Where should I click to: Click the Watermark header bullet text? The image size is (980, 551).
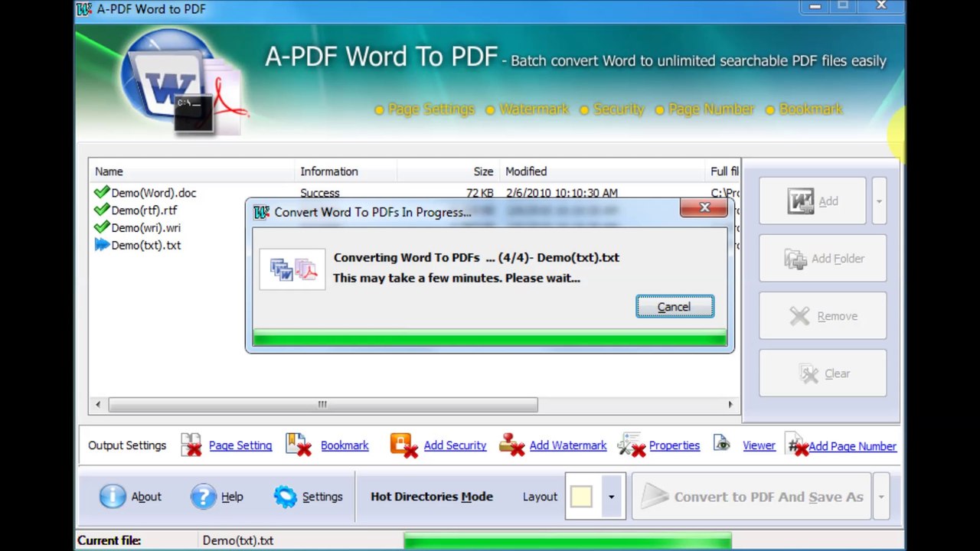534,109
